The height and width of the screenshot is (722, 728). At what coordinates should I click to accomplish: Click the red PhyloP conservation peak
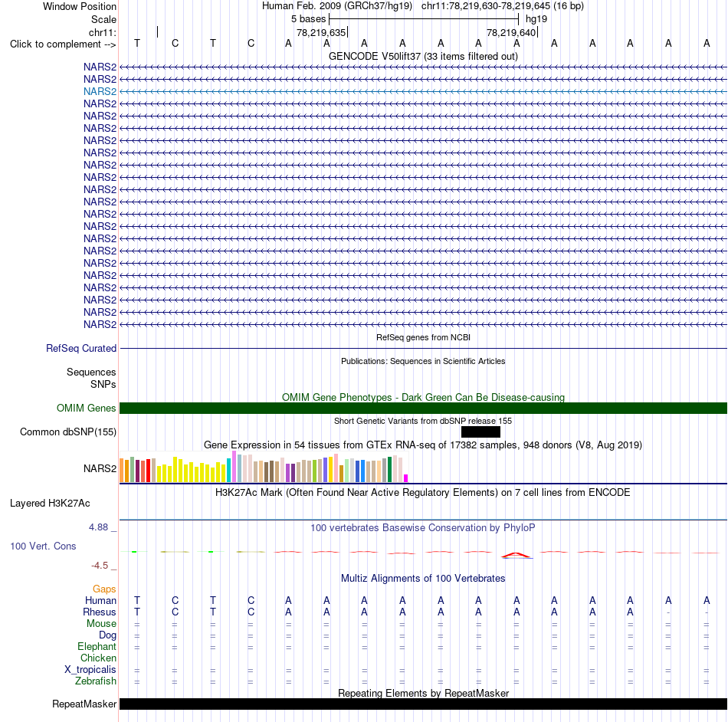point(516,555)
